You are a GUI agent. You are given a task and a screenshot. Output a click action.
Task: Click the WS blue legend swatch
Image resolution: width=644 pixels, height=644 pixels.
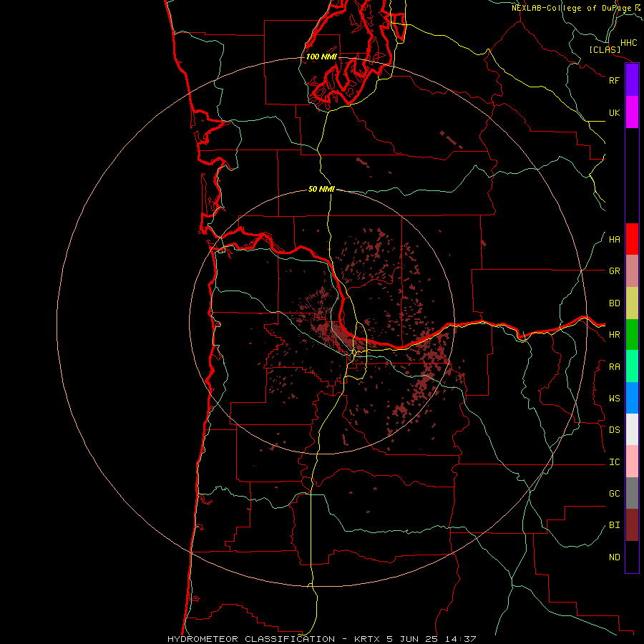[x=632, y=398]
